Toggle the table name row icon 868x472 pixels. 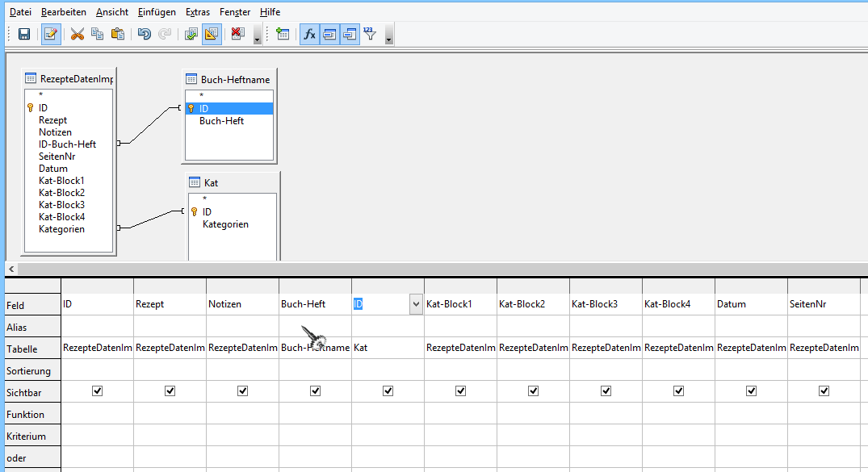329,35
